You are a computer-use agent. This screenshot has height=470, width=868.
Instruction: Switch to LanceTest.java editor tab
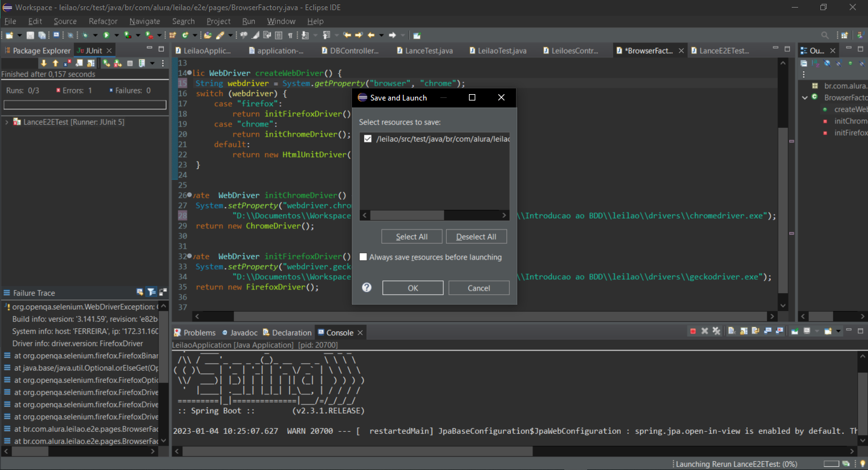pyautogui.click(x=424, y=50)
